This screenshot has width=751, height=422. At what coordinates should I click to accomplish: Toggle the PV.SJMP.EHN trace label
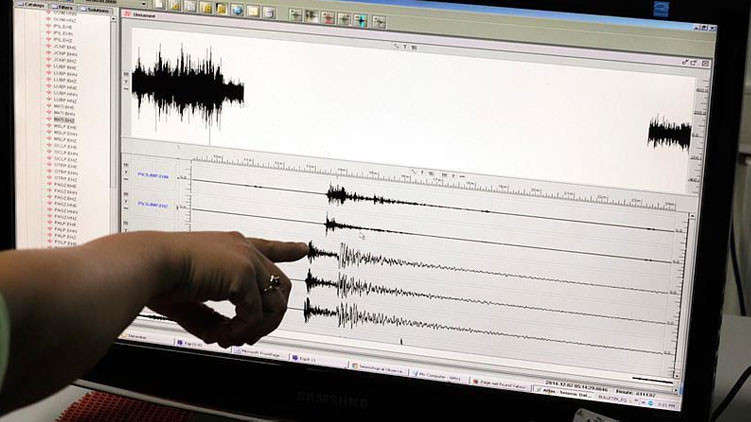point(153,175)
